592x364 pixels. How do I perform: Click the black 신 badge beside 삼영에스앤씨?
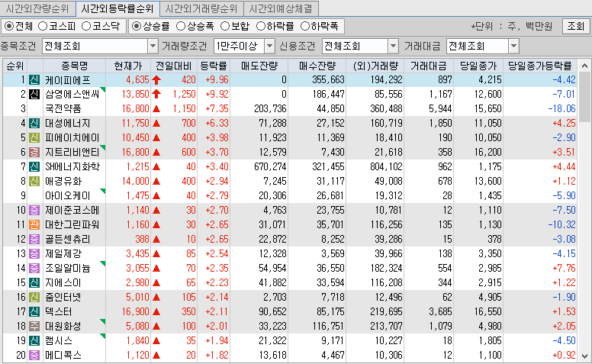[x=34, y=95]
